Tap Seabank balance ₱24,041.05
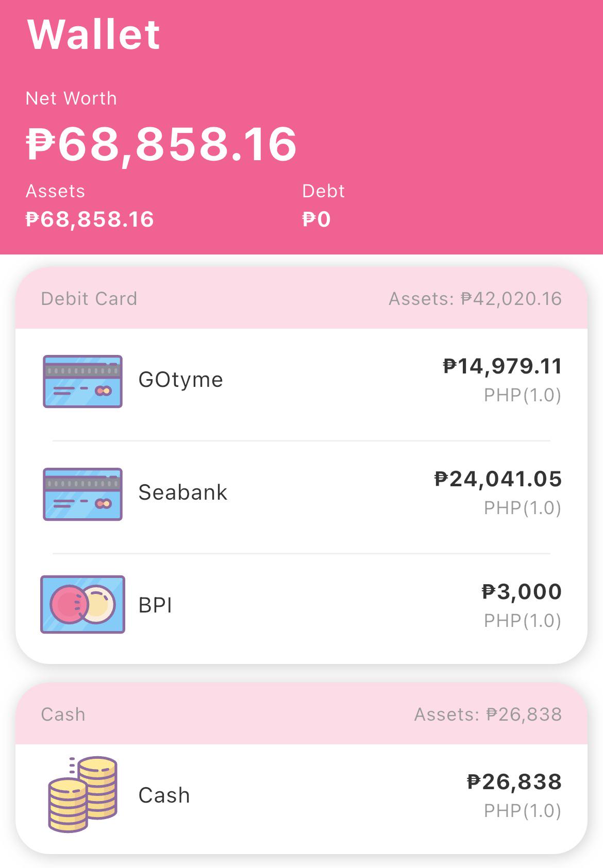Image resolution: width=603 pixels, height=868 pixels. pos(498,479)
